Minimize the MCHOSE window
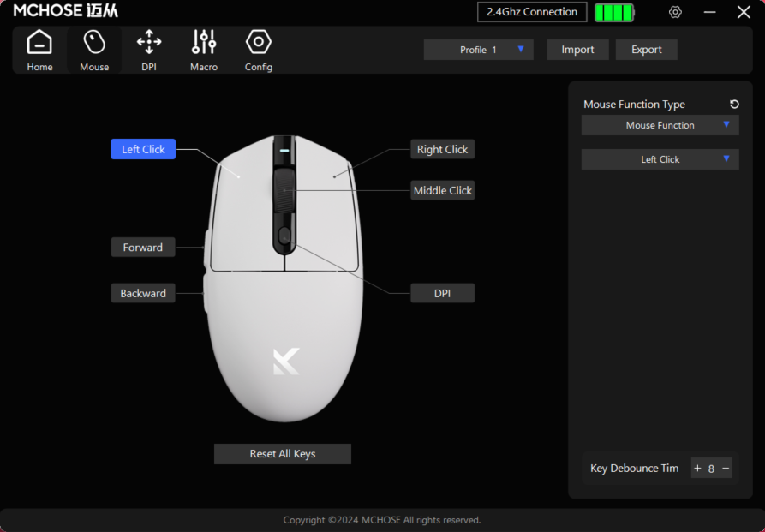 pos(710,12)
